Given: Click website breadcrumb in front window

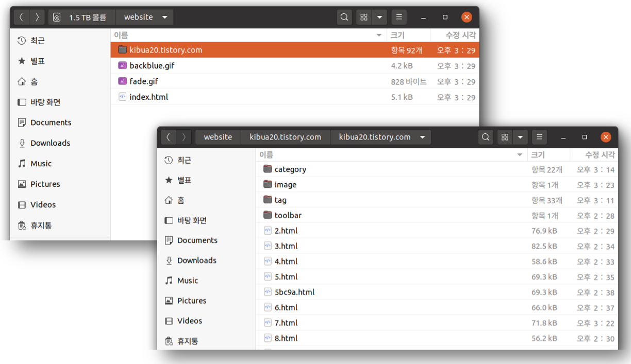Looking at the screenshot, I should tap(218, 137).
